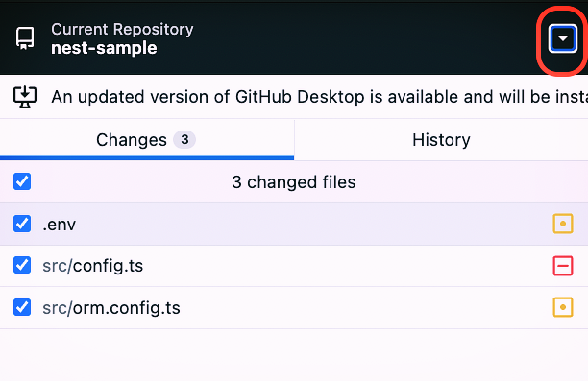Open the Current Repository dropdown arrow
Screen dimensions: 588x381
(x=562, y=38)
